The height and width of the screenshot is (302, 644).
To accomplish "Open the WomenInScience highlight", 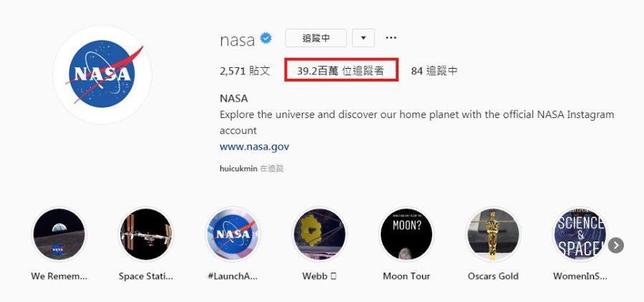I will tap(580, 235).
